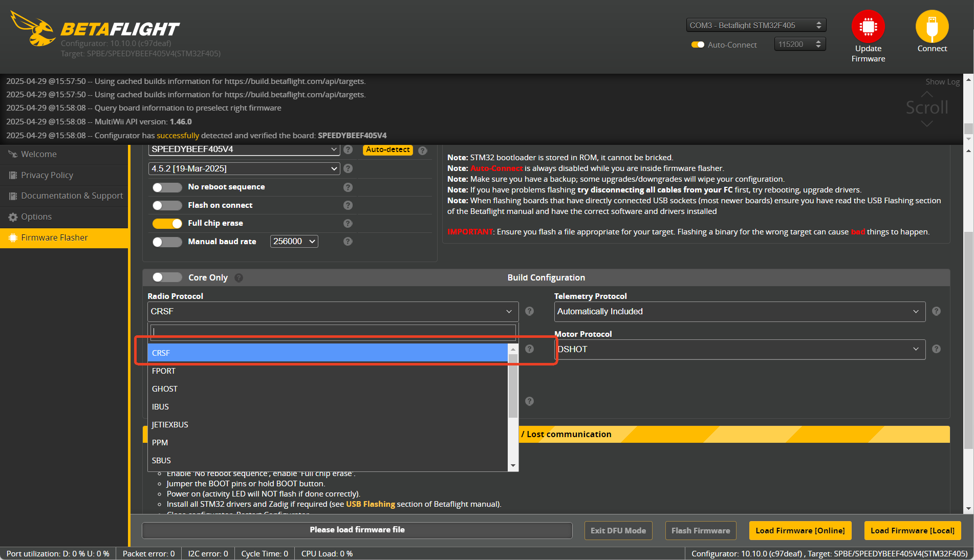
Task: Select IBUS in the radio protocol list
Action: (328, 406)
